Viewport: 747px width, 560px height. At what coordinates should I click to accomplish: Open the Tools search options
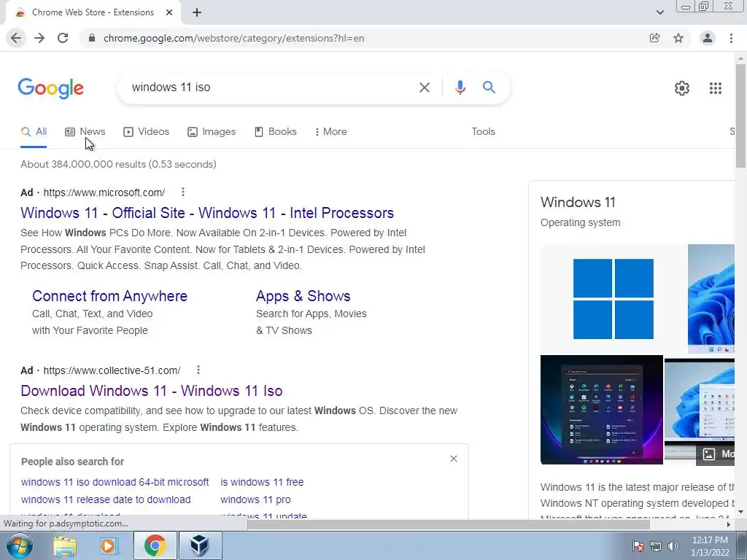tap(483, 132)
